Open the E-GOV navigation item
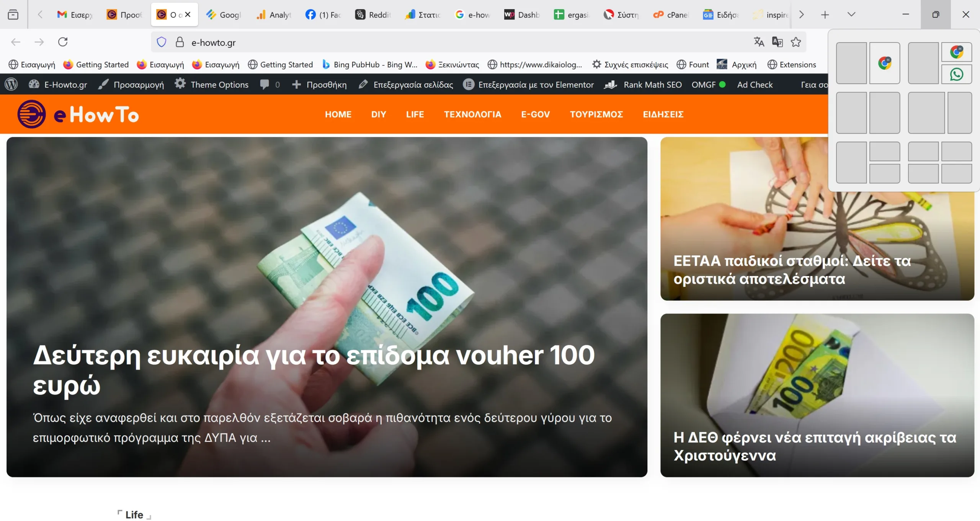980x521 pixels. pyautogui.click(x=535, y=114)
